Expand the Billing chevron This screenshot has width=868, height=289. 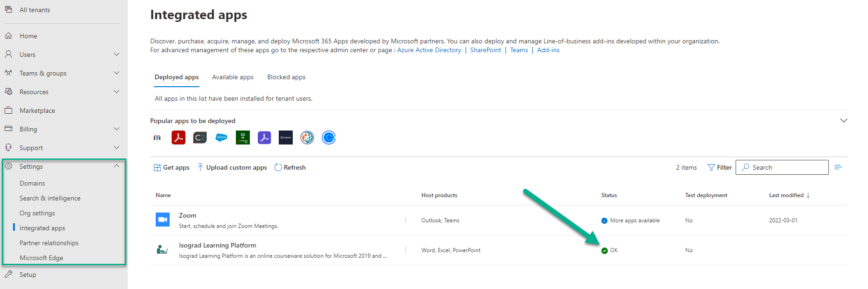tap(117, 129)
